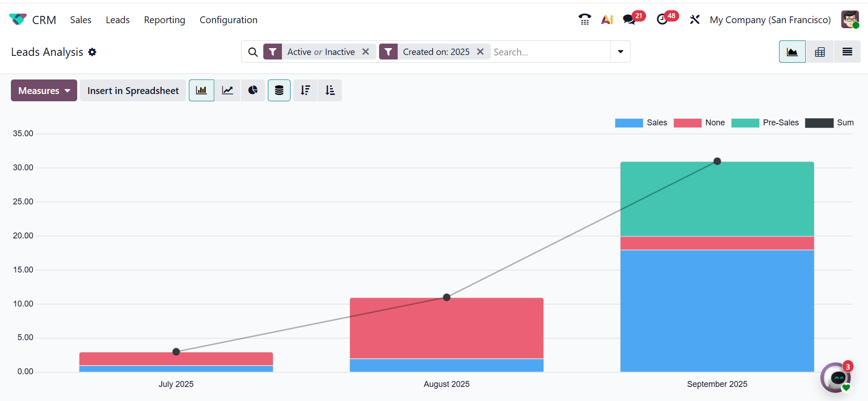Click Insert in Spreadsheet button
This screenshot has height=401, width=868.
(x=133, y=90)
